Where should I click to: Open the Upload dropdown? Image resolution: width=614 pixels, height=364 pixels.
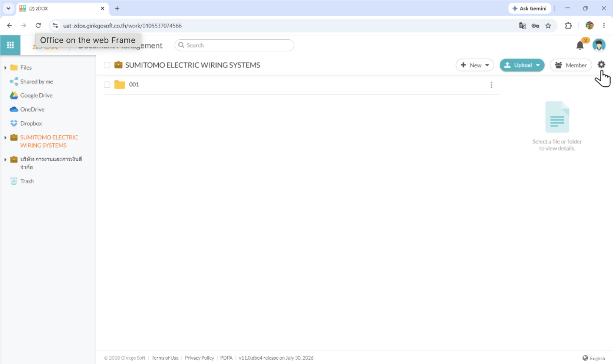pos(522,65)
